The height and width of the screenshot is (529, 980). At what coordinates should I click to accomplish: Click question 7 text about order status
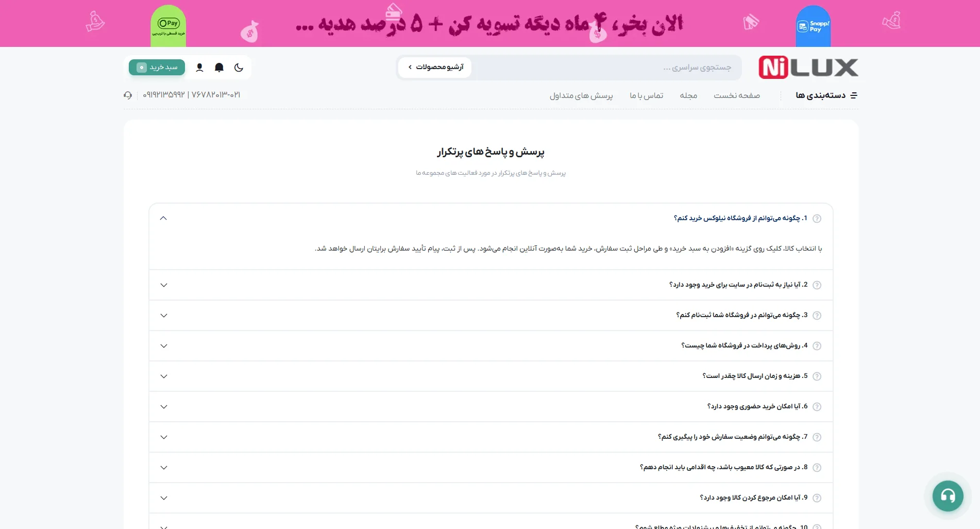tap(733, 437)
